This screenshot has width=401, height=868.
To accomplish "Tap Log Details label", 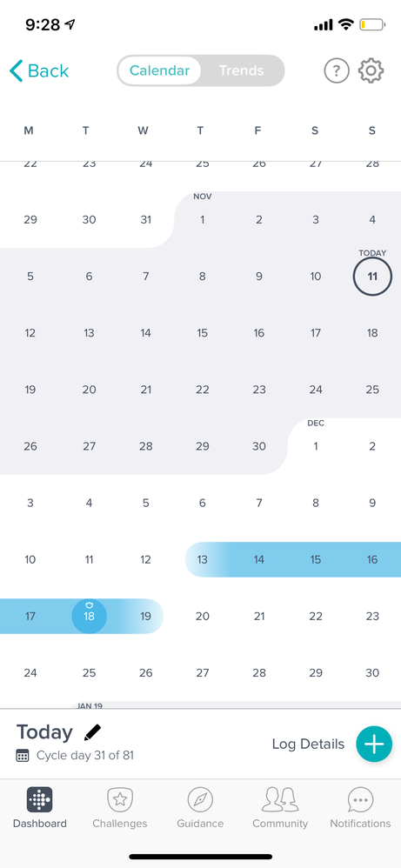I will pos(308,744).
